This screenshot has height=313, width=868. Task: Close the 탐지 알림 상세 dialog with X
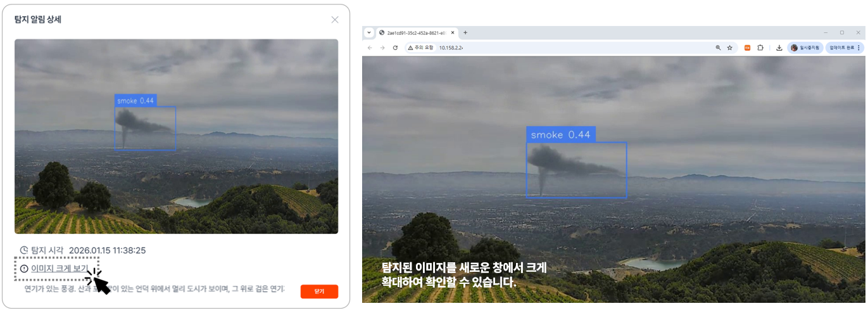coord(335,20)
